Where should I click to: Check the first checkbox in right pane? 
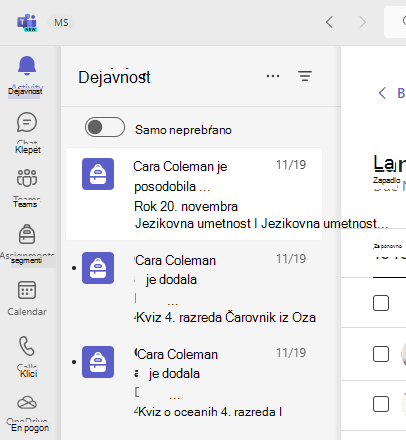pyautogui.click(x=381, y=303)
